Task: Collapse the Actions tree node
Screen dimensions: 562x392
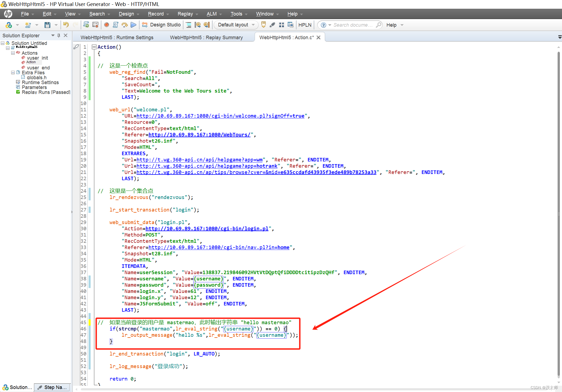Action: (13, 53)
